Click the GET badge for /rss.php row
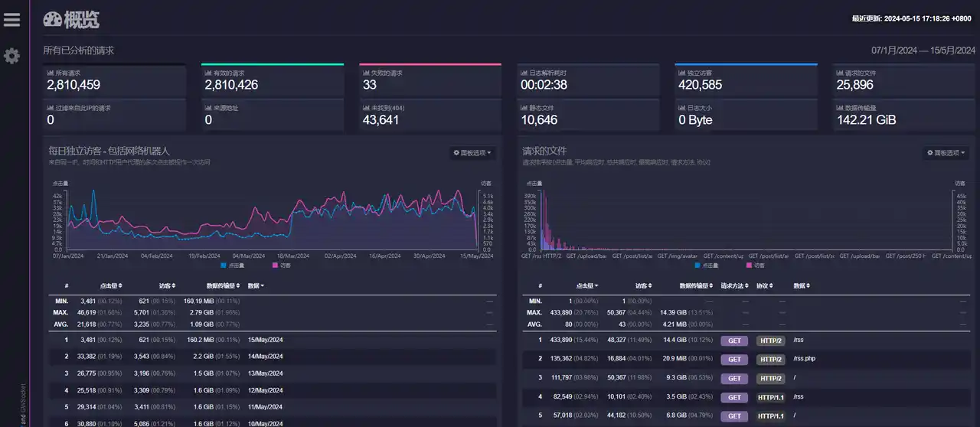Screen dimensions: 980x427 733,359
